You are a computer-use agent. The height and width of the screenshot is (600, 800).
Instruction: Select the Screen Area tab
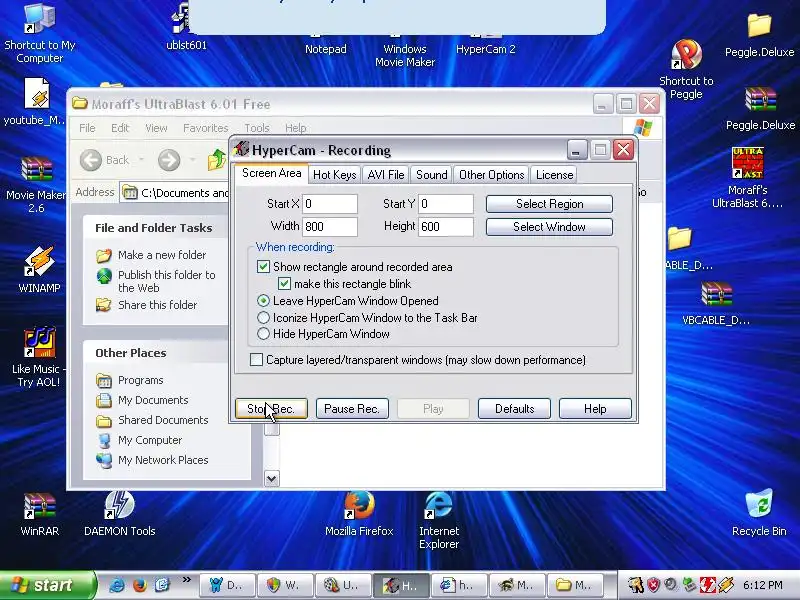coord(271,173)
